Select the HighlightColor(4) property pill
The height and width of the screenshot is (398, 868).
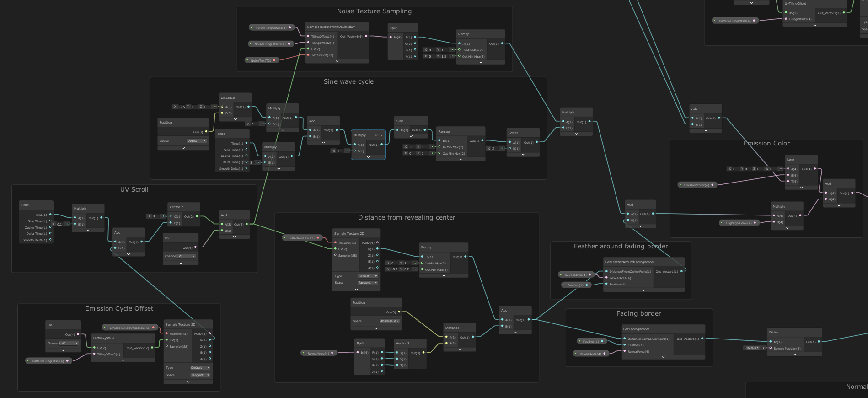point(739,223)
